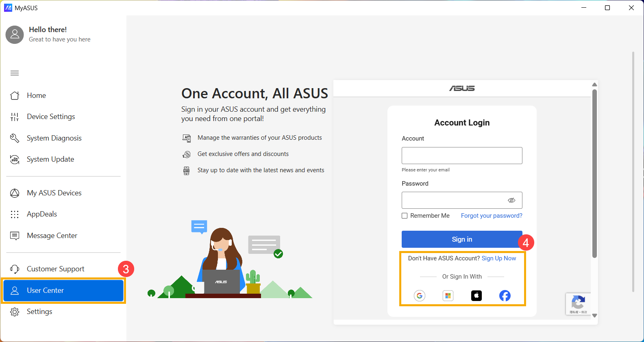Image resolution: width=644 pixels, height=342 pixels.
Task: Click login panel scroll up arrow
Action: (x=594, y=84)
